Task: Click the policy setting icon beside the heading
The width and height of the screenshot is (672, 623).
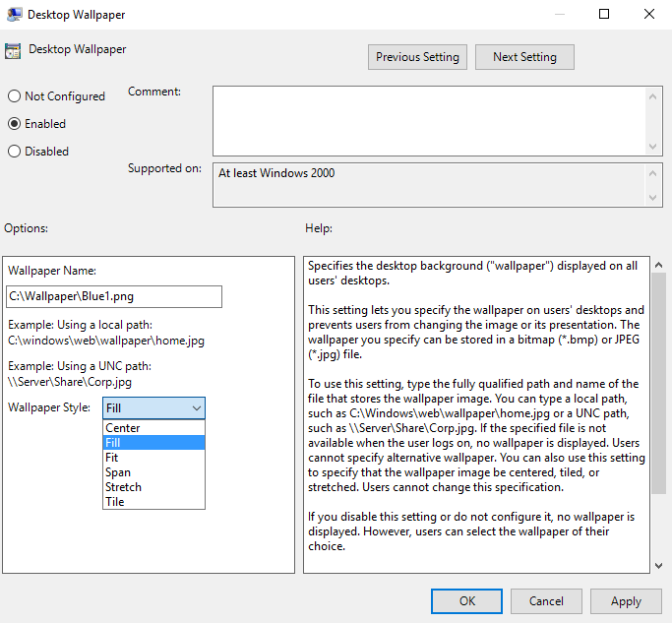Action: coord(14,51)
